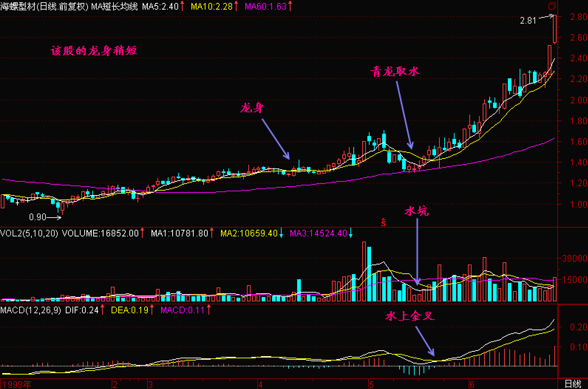Select the 1998年 marker on the time axis

coord(17,384)
